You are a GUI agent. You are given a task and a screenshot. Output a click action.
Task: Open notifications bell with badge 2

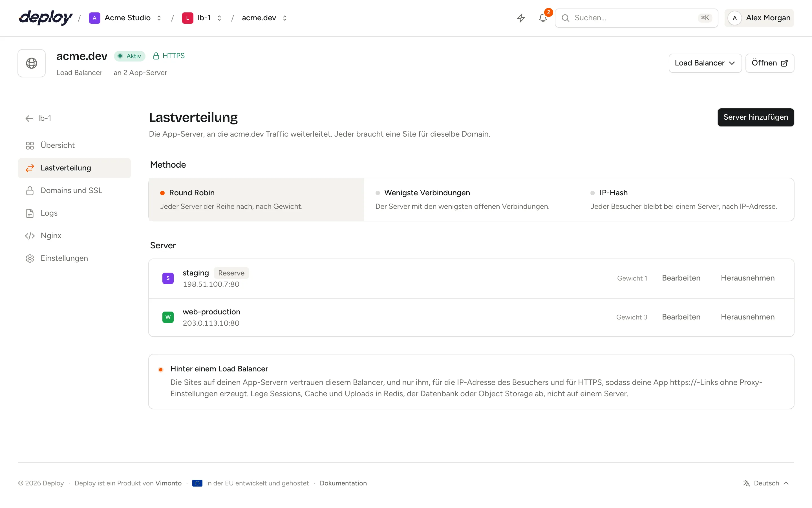tap(543, 18)
